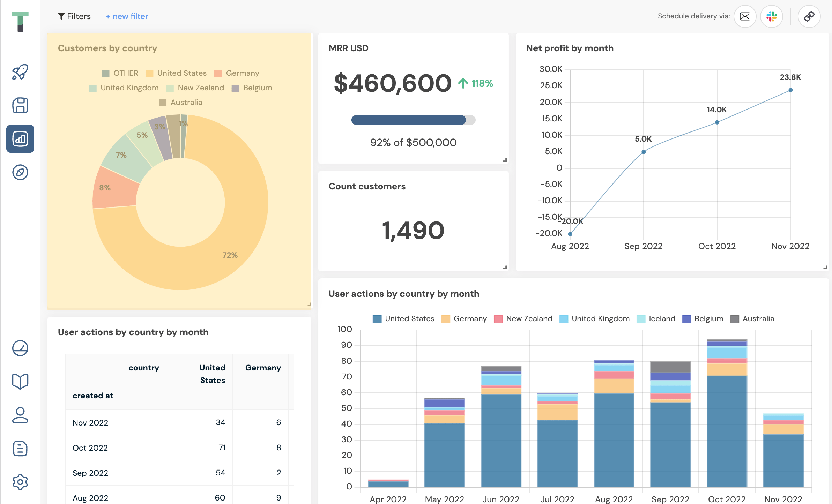Click the MRR goal progress bar
This screenshot has width=832, height=504.
pyautogui.click(x=413, y=120)
